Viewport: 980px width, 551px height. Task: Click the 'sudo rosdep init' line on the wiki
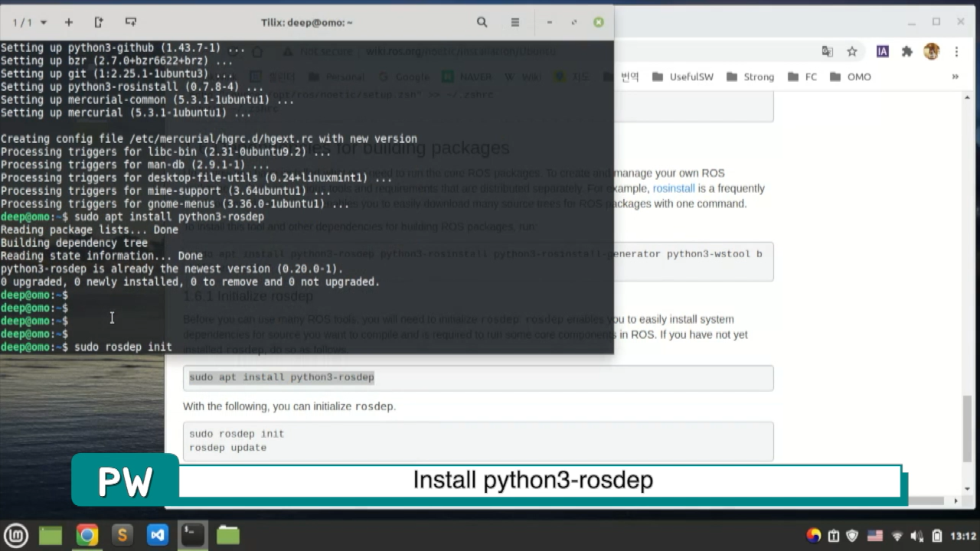tap(237, 434)
